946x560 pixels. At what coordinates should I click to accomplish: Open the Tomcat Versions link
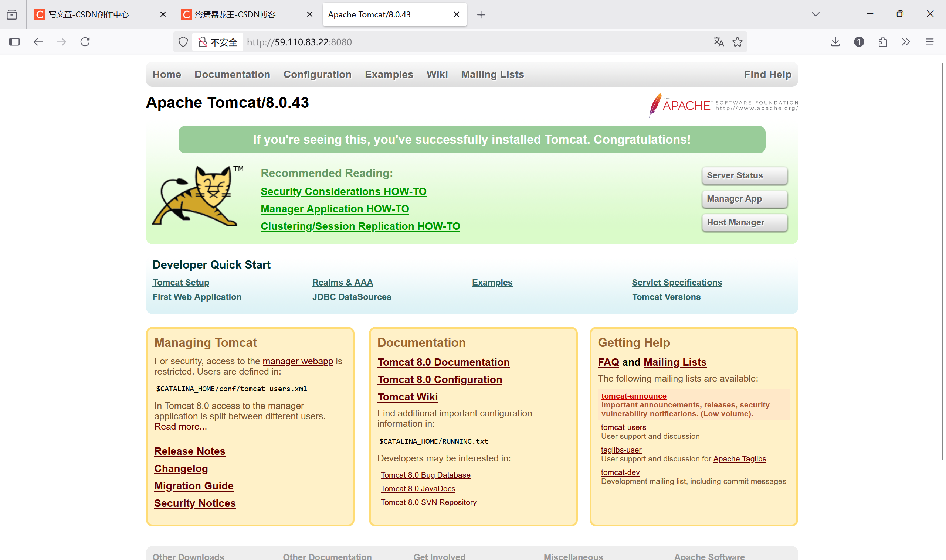pyautogui.click(x=666, y=297)
